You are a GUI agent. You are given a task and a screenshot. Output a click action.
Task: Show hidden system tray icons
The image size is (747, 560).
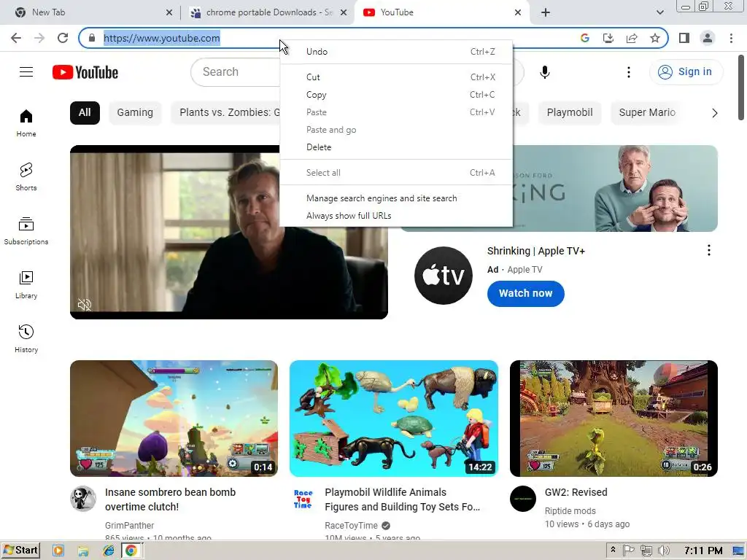(613, 550)
